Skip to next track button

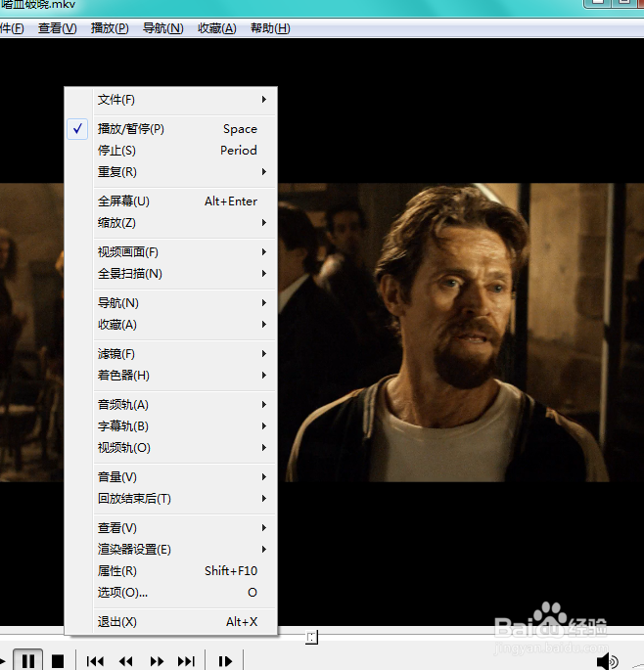(x=186, y=661)
